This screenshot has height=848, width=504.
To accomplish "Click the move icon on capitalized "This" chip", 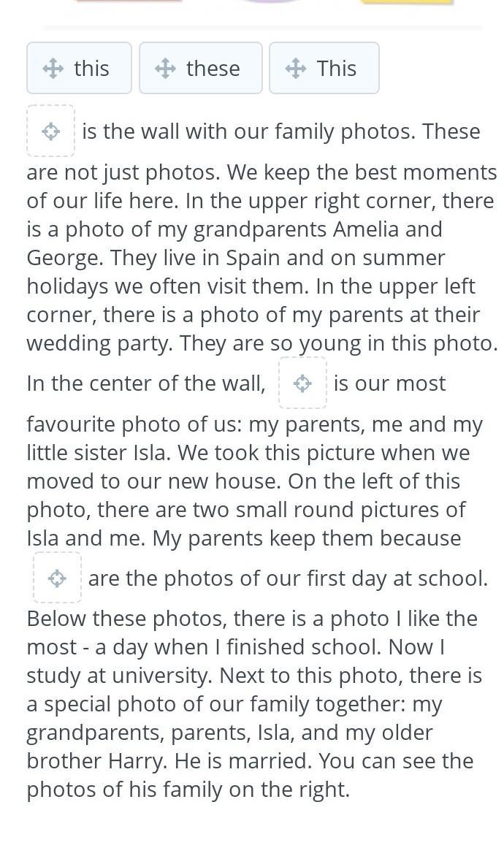I will 295,69.
